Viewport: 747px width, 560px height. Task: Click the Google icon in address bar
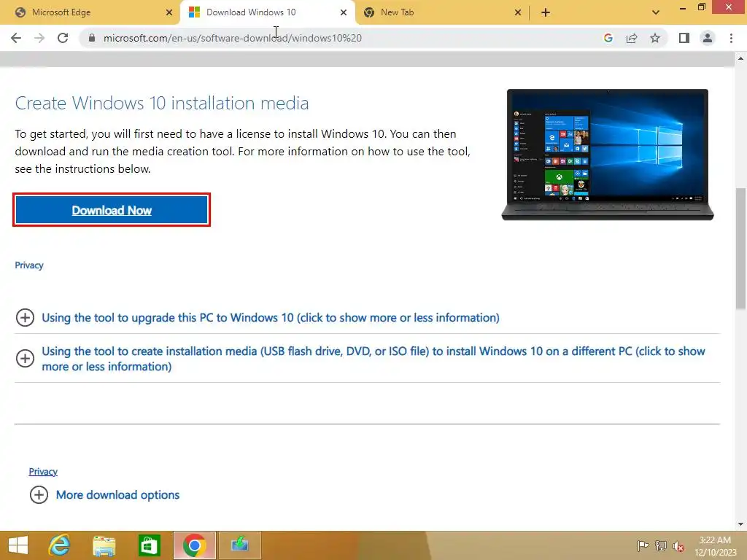click(x=608, y=38)
